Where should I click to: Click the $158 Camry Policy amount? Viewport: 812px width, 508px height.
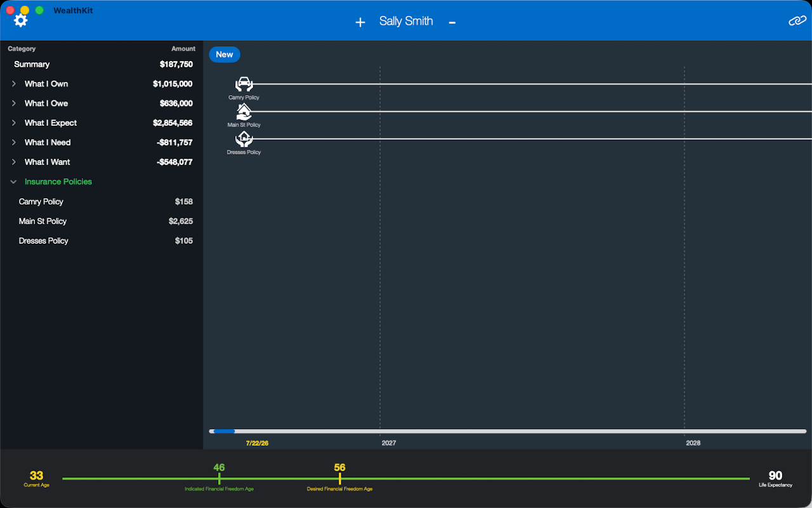pos(184,202)
